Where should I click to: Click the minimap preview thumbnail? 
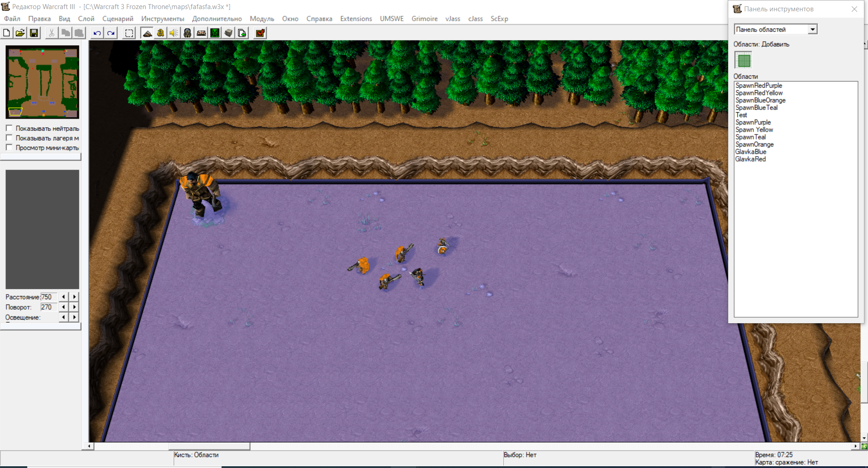pos(43,82)
